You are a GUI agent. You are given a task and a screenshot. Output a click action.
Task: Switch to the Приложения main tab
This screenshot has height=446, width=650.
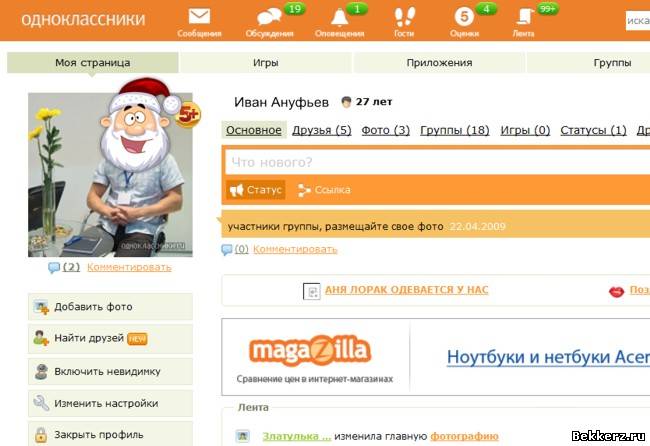point(439,63)
